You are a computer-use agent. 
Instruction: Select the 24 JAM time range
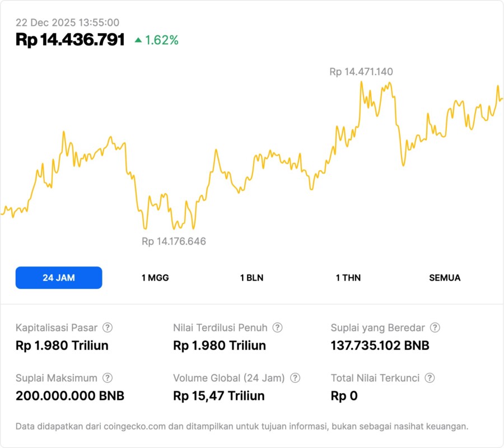(59, 278)
